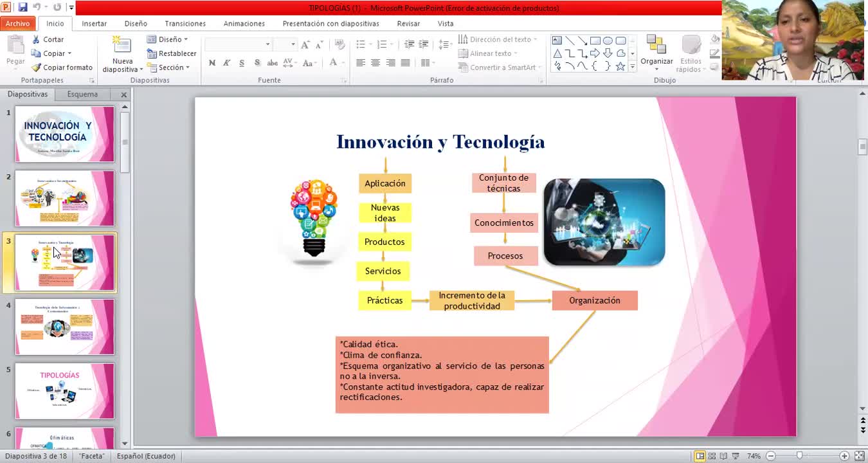Pick the arrow line shape
868x463 pixels.
[x=582, y=41]
